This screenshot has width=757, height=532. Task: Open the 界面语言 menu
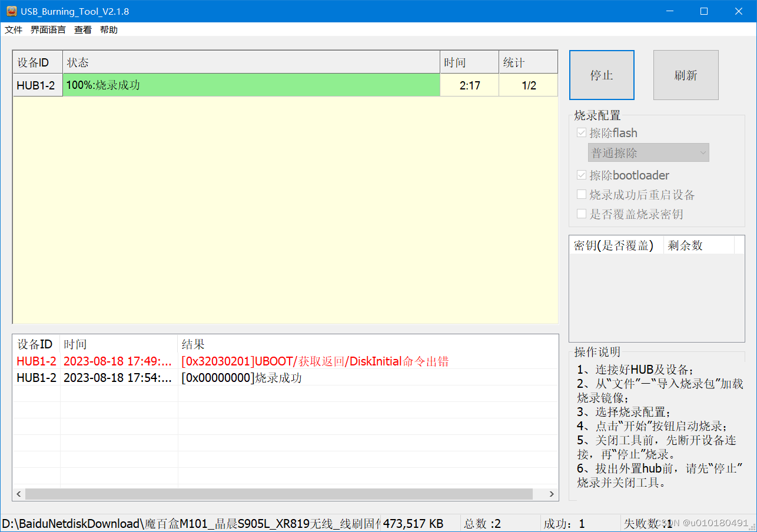click(48, 30)
